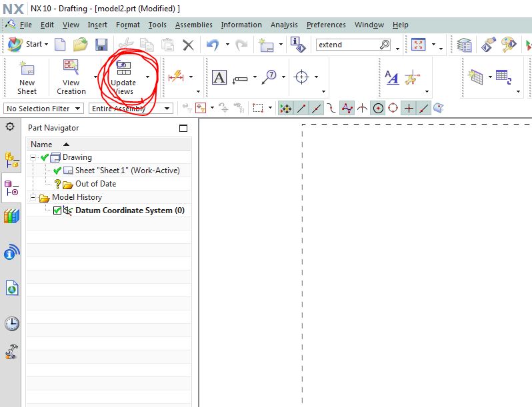
Task: Toggle End Point snap
Action: 301,109
